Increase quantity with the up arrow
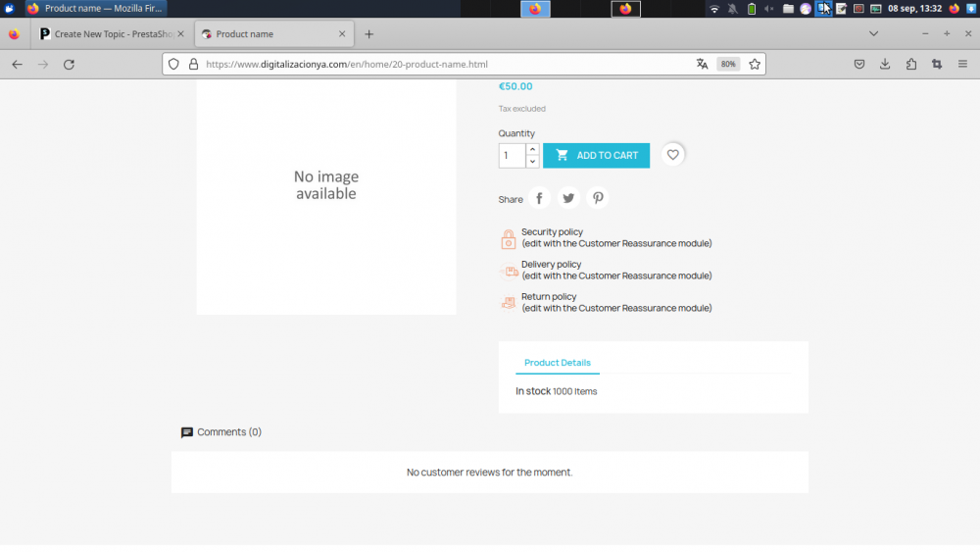This screenshot has width=980, height=552. (x=532, y=149)
